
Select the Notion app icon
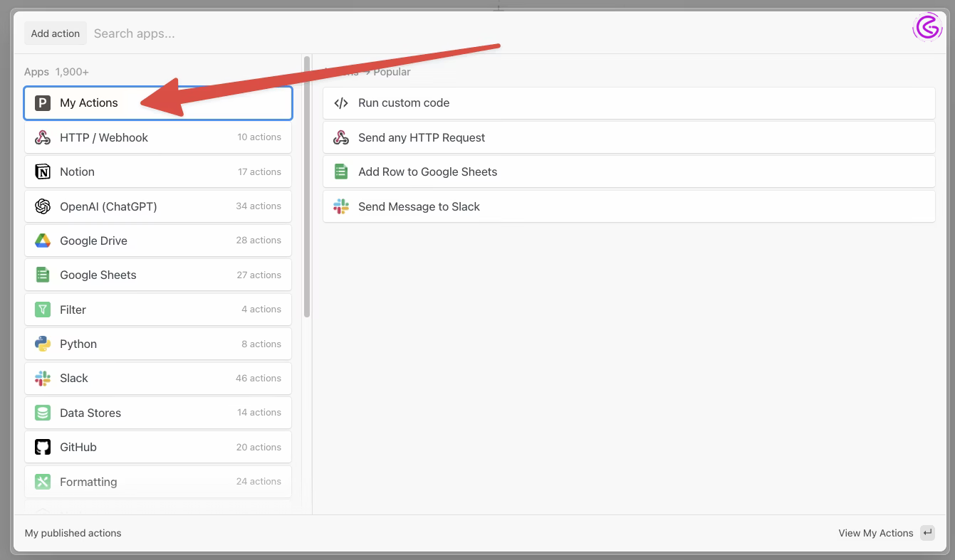click(x=42, y=171)
